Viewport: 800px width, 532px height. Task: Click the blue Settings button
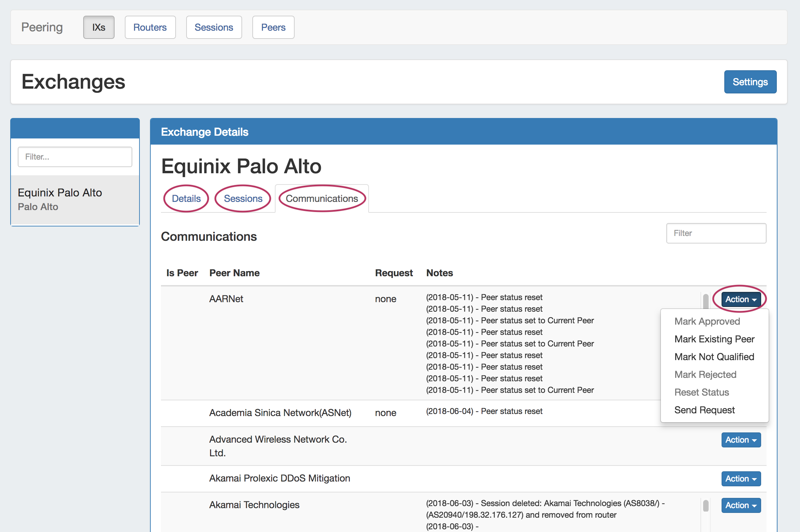[750, 82]
